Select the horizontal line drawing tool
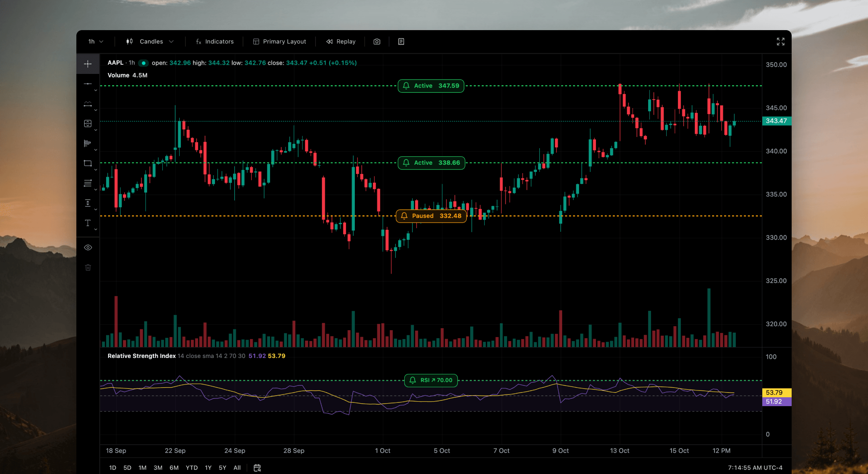 click(x=88, y=84)
